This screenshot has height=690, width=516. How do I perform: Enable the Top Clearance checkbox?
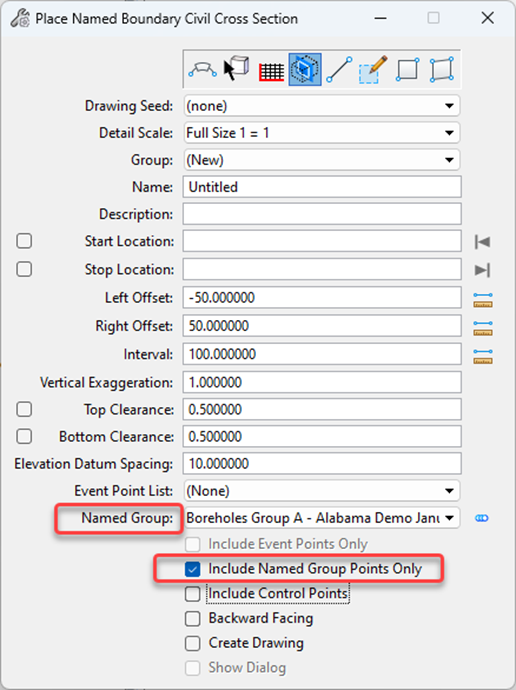tap(24, 409)
